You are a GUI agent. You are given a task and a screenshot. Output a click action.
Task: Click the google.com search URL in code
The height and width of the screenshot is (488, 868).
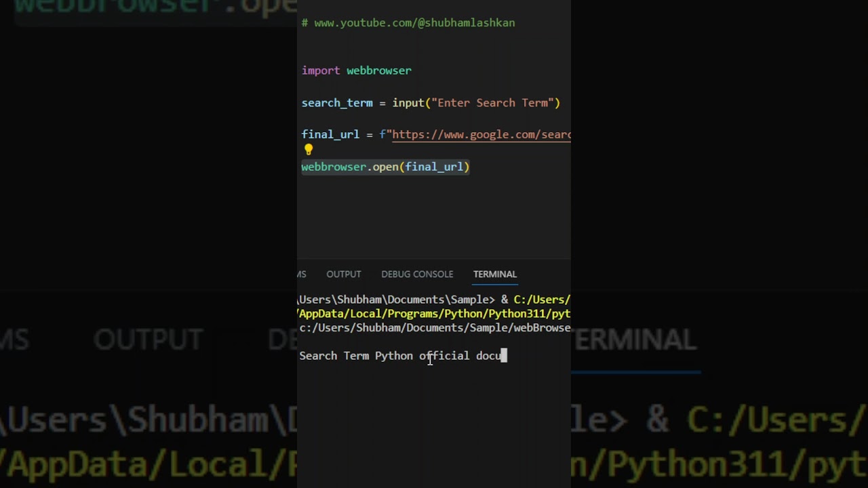[x=481, y=135]
